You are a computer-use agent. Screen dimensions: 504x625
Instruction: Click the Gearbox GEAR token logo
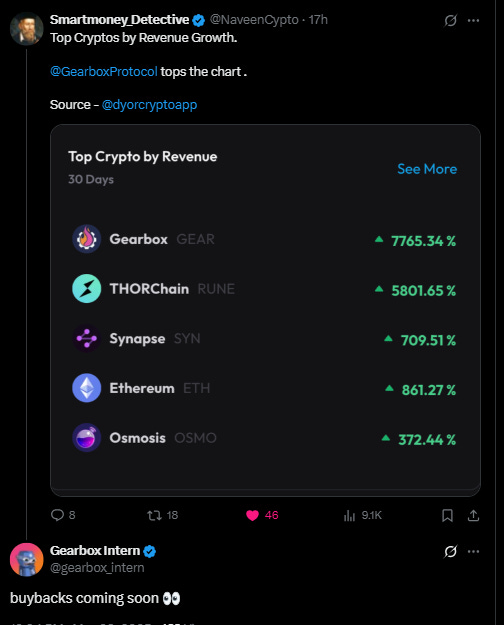click(x=87, y=239)
